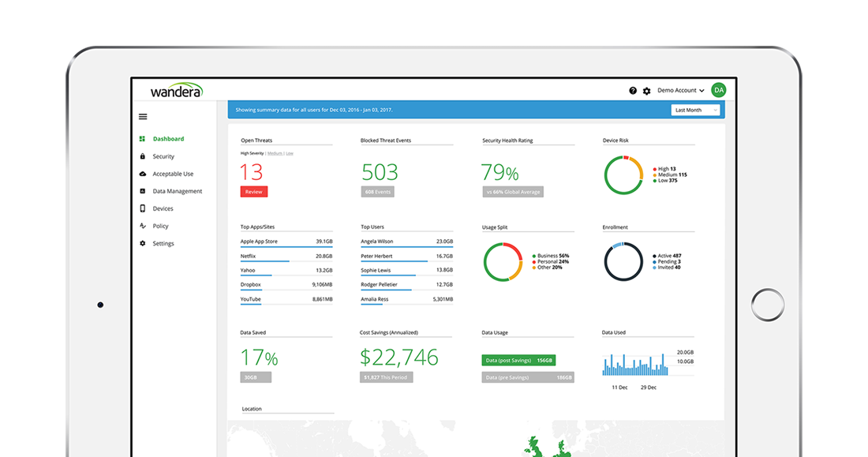Click the $22,746 cost savings value
The width and height of the screenshot is (868, 457).
[x=399, y=358]
